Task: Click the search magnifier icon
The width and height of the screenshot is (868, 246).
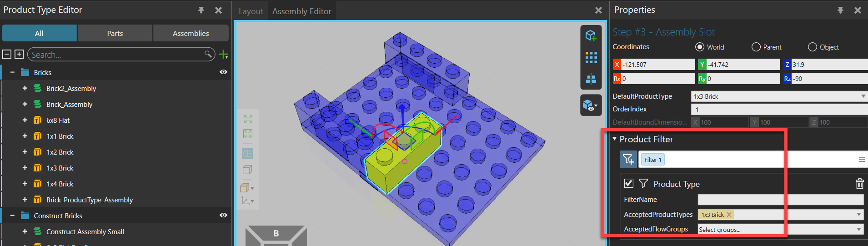Action: tap(208, 54)
